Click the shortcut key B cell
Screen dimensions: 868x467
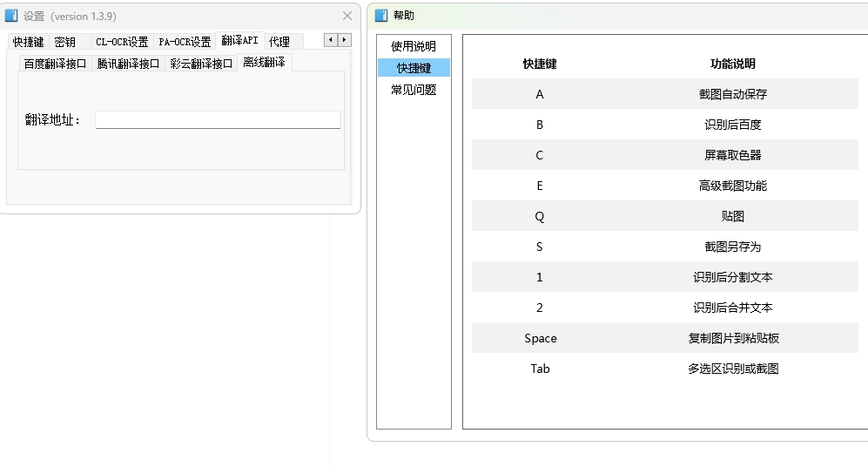click(539, 125)
